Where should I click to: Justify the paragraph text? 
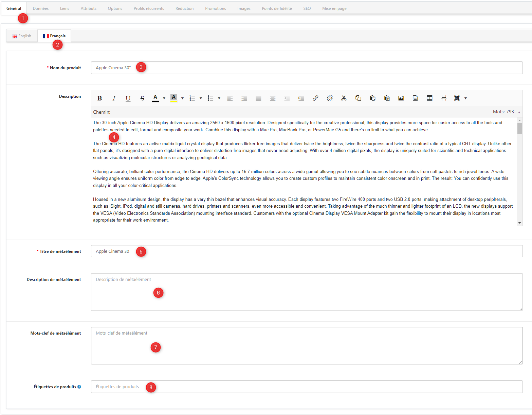click(x=258, y=98)
